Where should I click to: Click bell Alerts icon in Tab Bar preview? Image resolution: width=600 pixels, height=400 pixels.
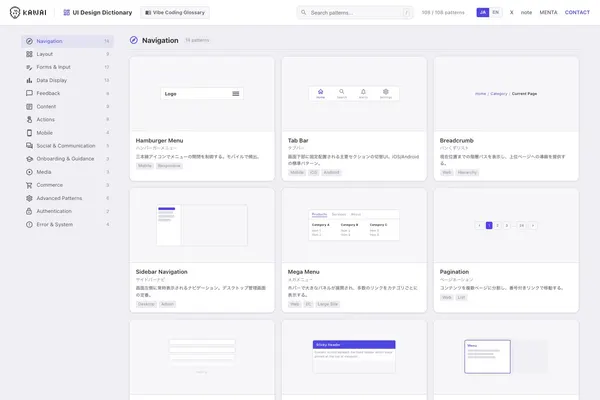tap(363, 93)
